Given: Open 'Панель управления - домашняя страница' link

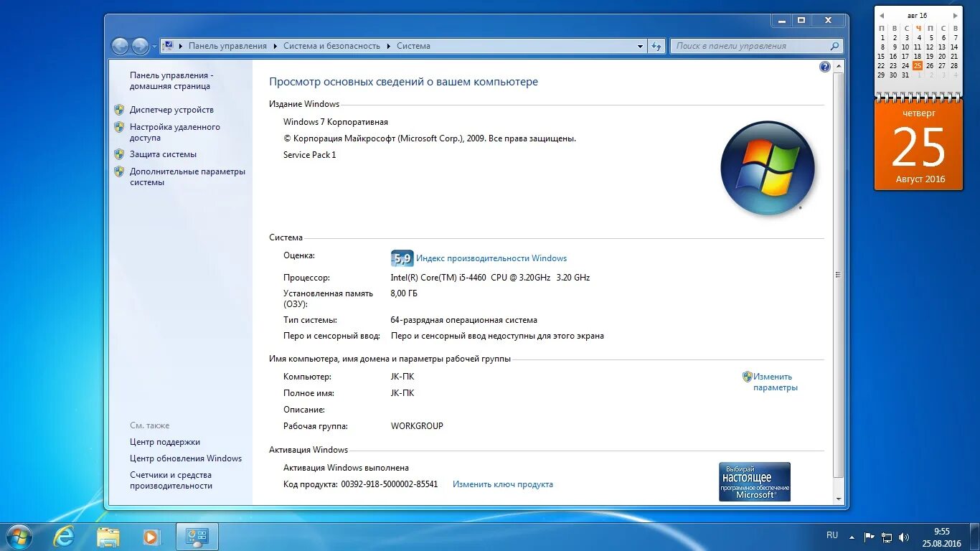Looking at the screenshot, I should coord(171,80).
